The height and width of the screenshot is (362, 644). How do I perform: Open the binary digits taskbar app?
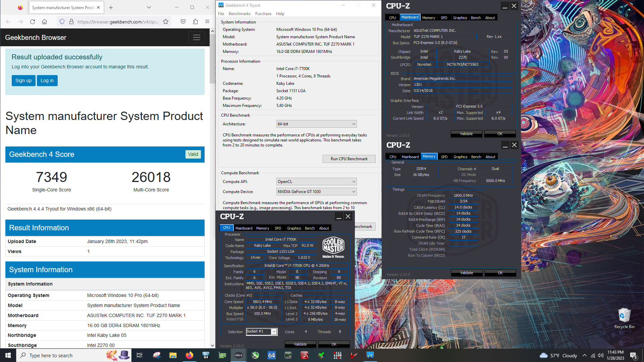(x=337, y=355)
